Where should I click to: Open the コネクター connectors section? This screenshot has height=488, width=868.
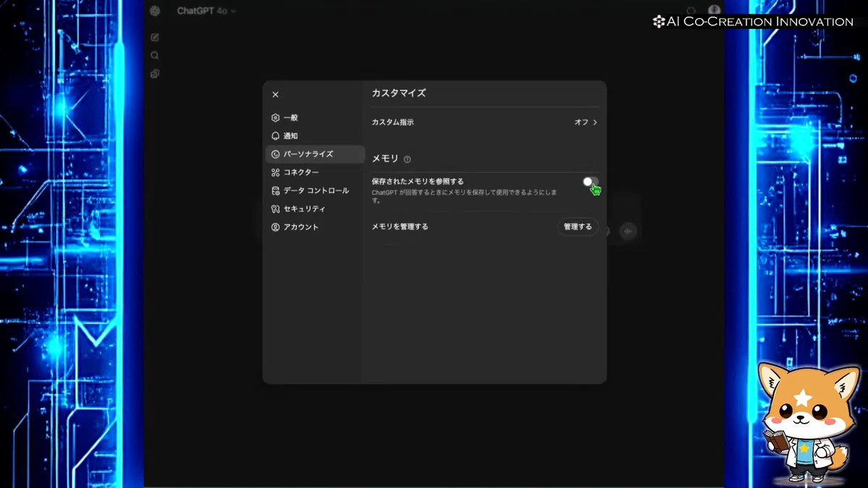(314, 172)
